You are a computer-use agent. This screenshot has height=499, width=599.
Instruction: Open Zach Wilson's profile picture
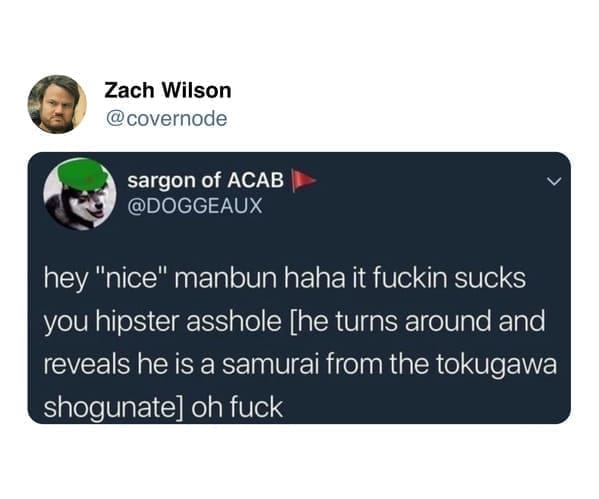tap(57, 104)
